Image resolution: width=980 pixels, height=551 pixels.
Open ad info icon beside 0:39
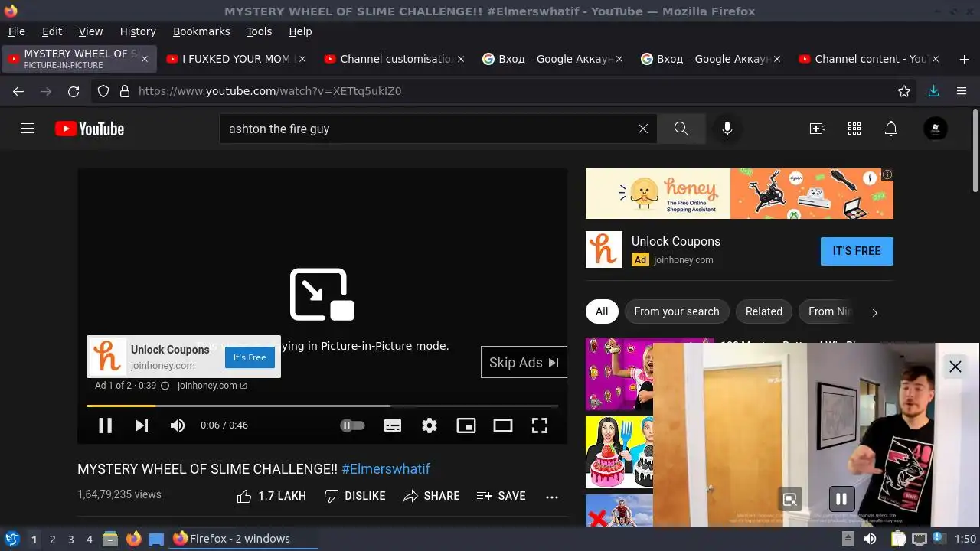pos(165,386)
